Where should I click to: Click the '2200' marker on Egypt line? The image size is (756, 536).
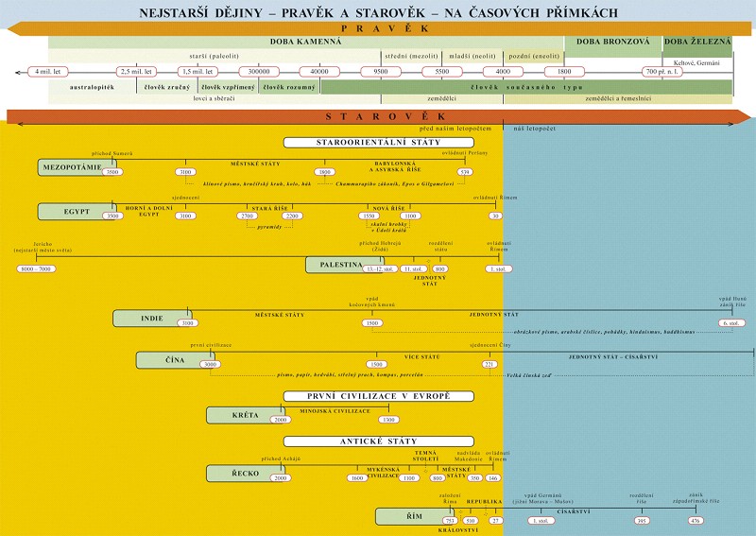292,216
